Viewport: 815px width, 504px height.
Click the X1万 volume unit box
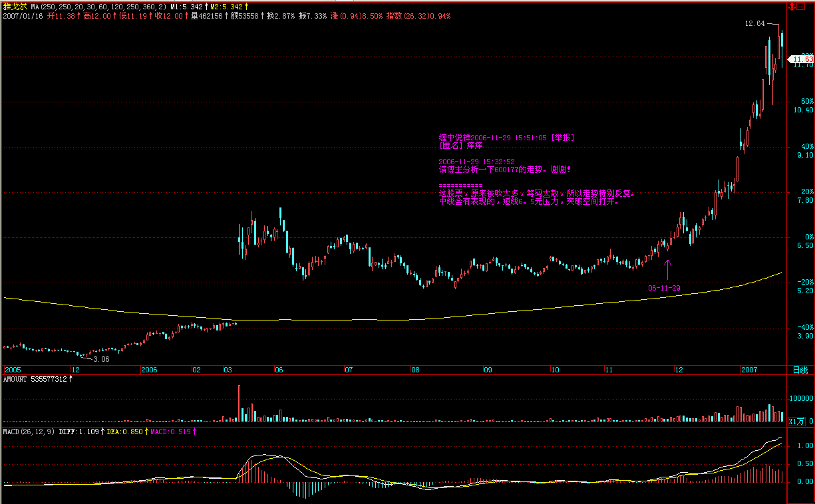(x=796, y=422)
